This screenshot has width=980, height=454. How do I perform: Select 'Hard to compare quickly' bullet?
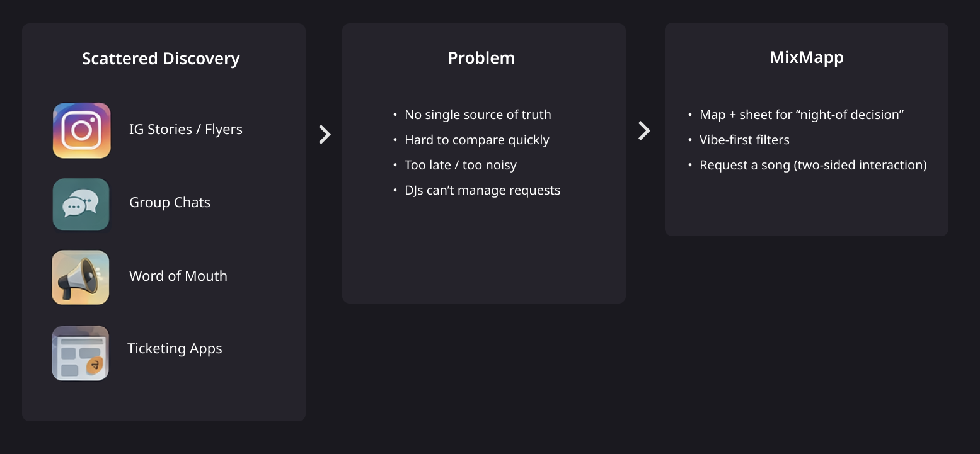click(x=476, y=140)
